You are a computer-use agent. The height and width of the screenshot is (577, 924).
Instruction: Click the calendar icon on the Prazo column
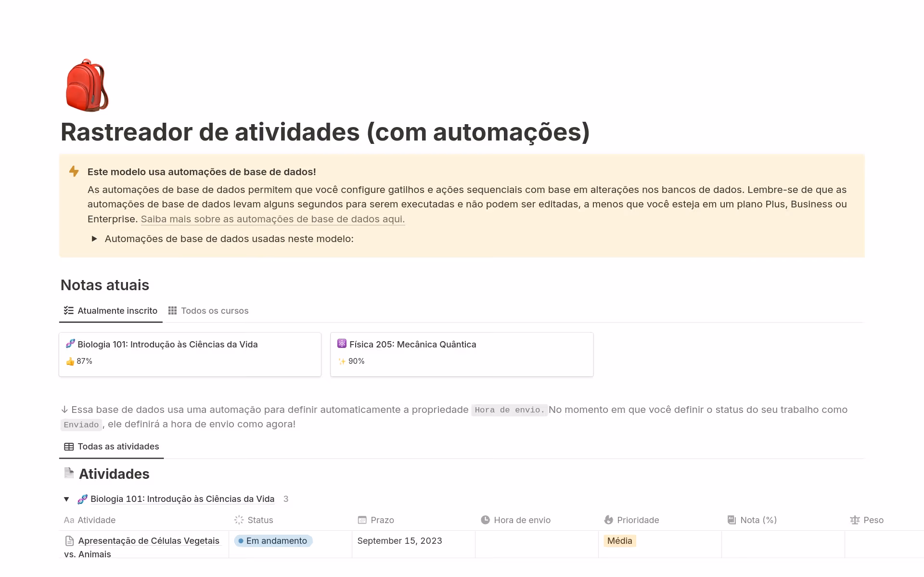362,520
